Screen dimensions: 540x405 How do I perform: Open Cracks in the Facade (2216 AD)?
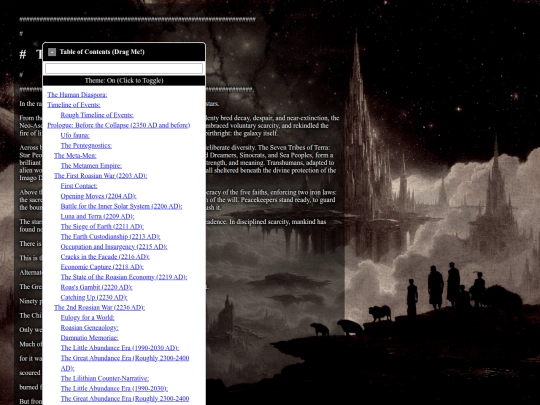coord(105,257)
